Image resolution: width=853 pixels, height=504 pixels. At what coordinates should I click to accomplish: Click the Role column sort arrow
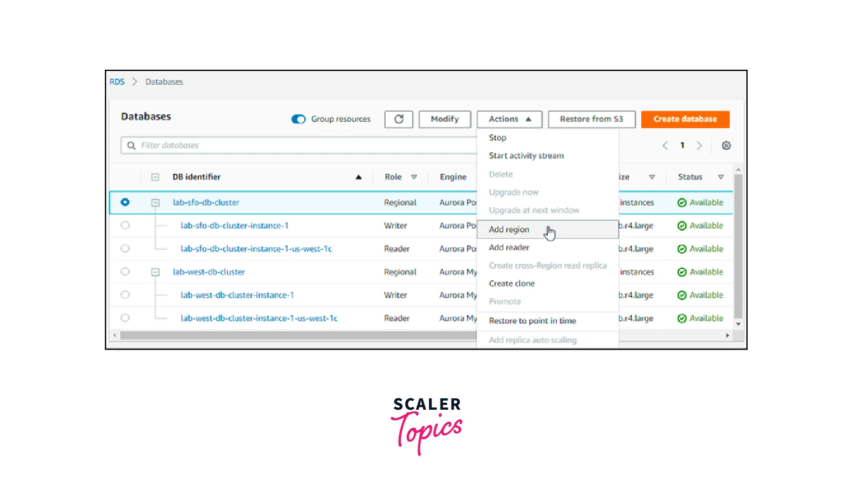pyautogui.click(x=414, y=177)
